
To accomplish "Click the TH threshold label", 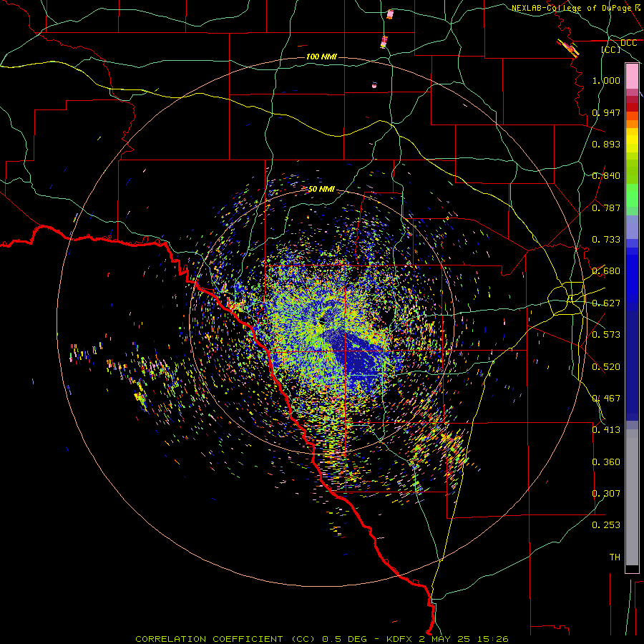I will click(x=615, y=557).
